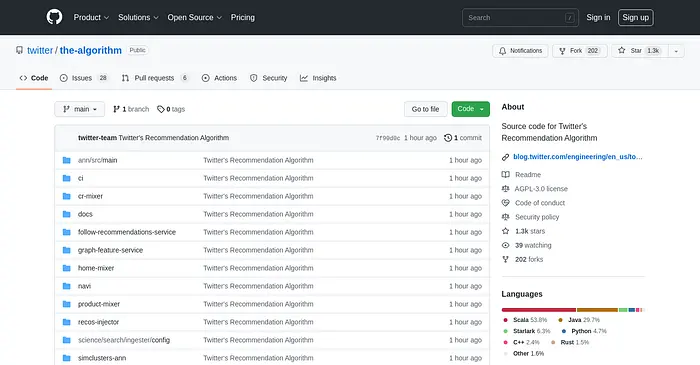Open the C++ 2.4% language link
This screenshot has width=700, height=365.
click(521, 342)
